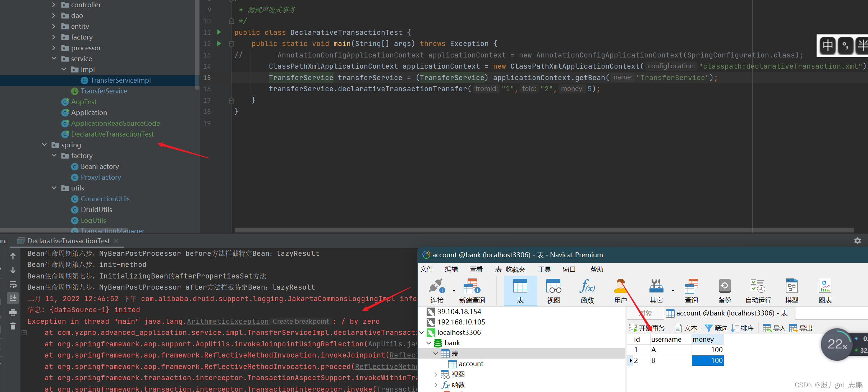Expand the controller folder
This screenshot has width=868, height=392.
(54, 5)
